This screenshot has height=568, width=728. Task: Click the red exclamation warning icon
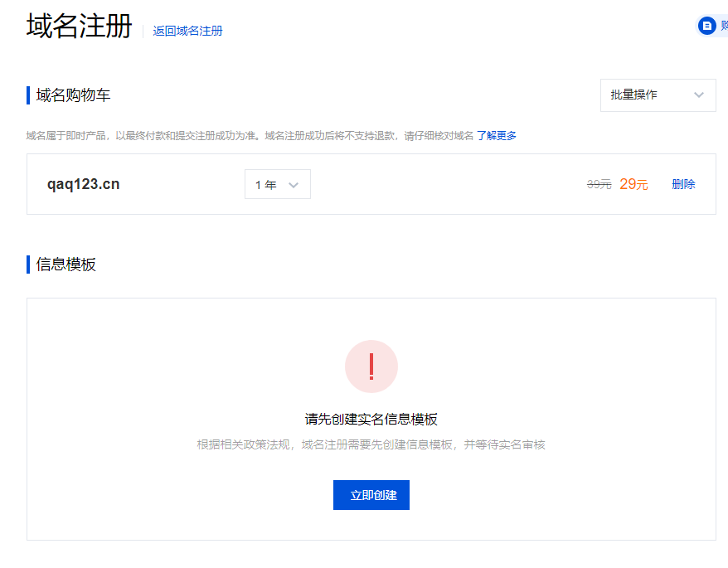click(371, 367)
